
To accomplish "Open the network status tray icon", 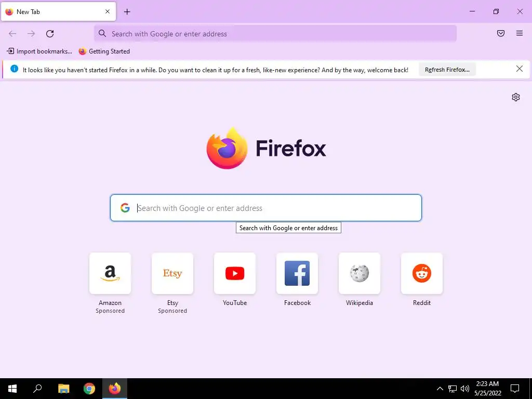I will click(453, 389).
